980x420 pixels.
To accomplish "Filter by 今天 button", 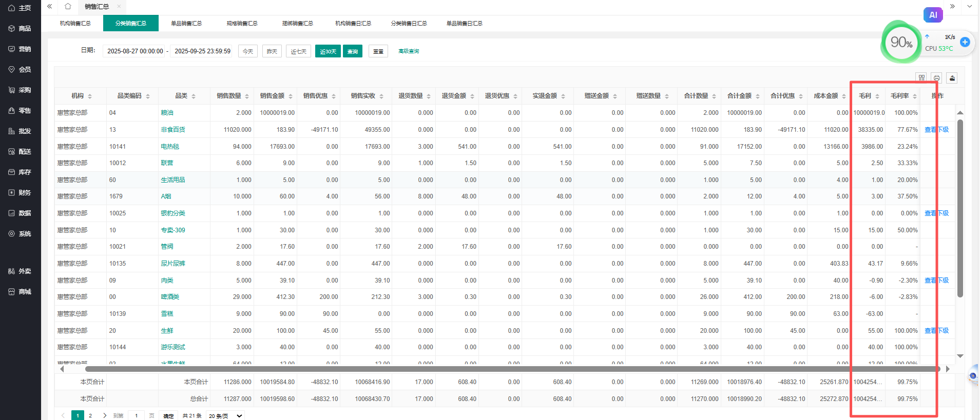I will 248,51.
